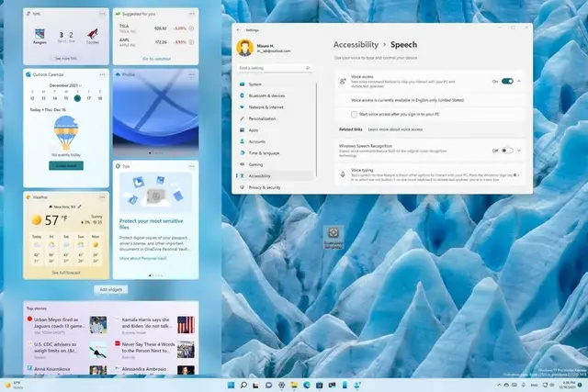The image size is (588, 392).
Task: Click See more NHL link
Action: [66, 59]
